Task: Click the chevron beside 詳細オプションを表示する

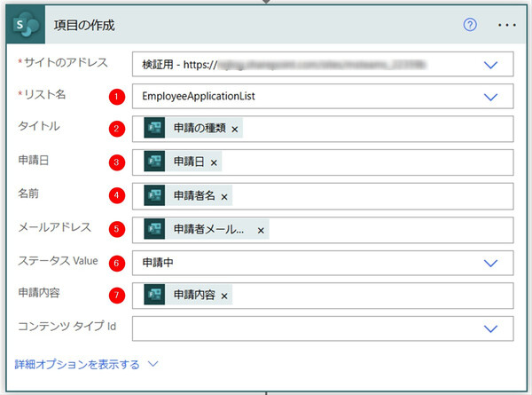Action: click(x=153, y=364)
